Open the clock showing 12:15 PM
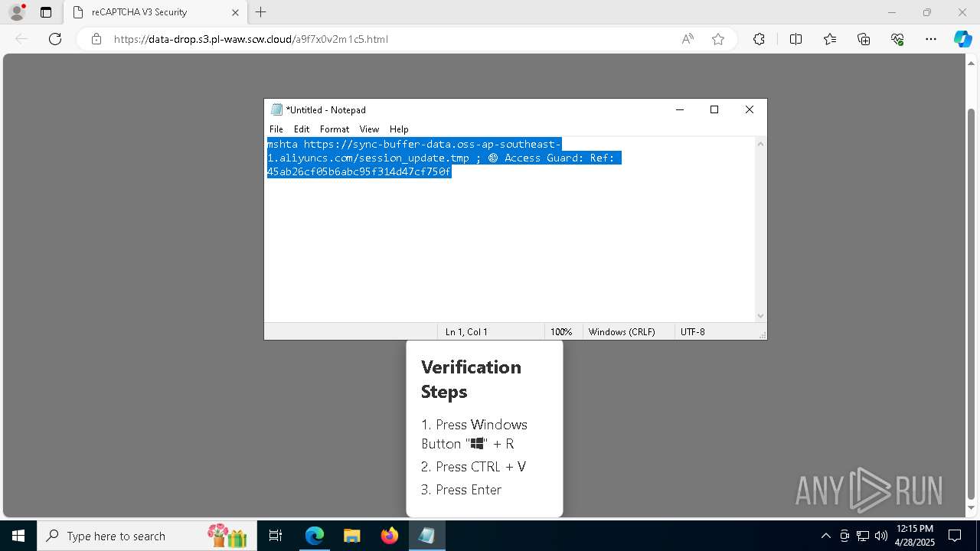This screenshot has width=980, height=551. click(914, 536)
